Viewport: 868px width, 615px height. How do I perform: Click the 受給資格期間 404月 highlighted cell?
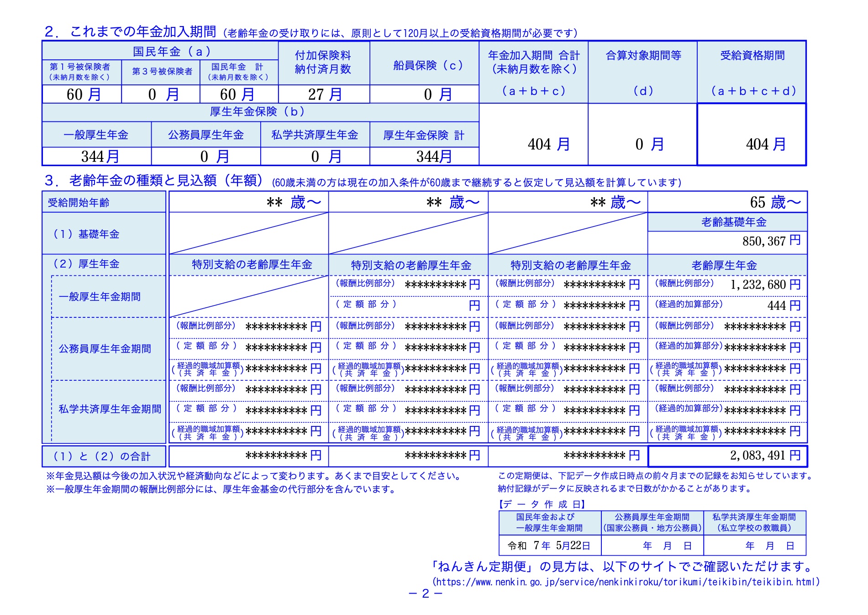[765, 144]
